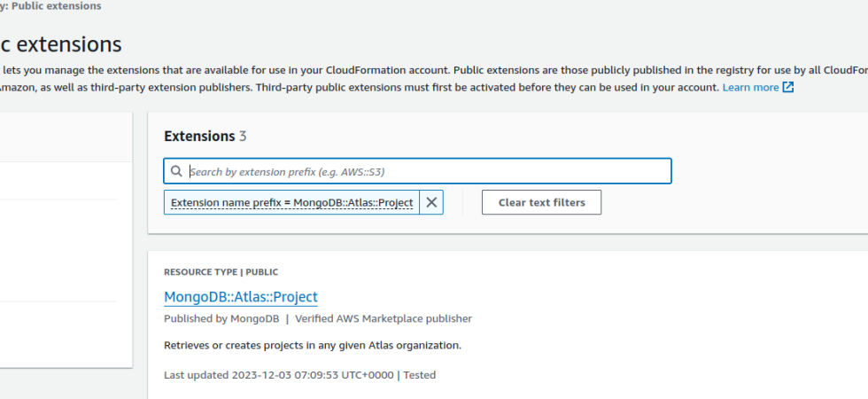
Task: Click the Extensions 3 heading
Action: (x=205, y=136)
